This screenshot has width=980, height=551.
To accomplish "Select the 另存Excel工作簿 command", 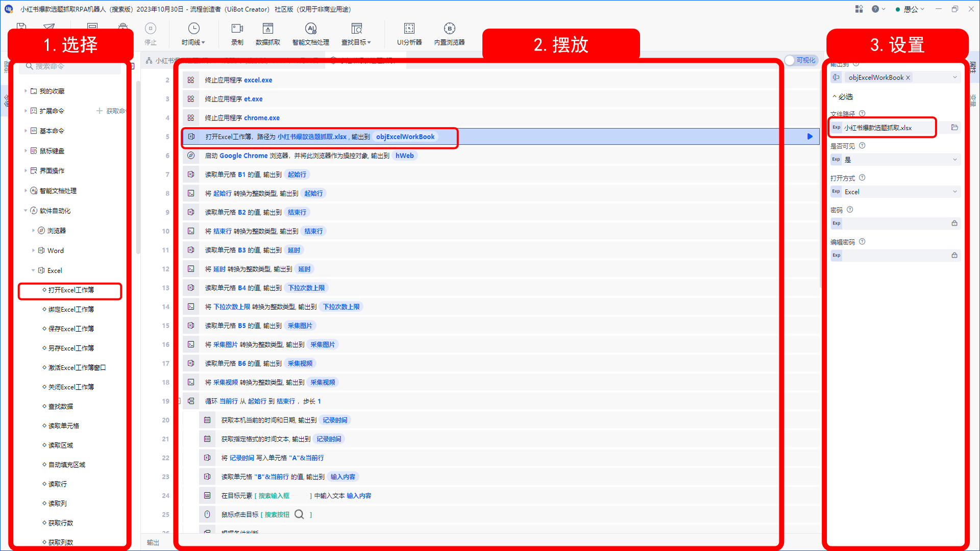I will [x=71, y=348].
